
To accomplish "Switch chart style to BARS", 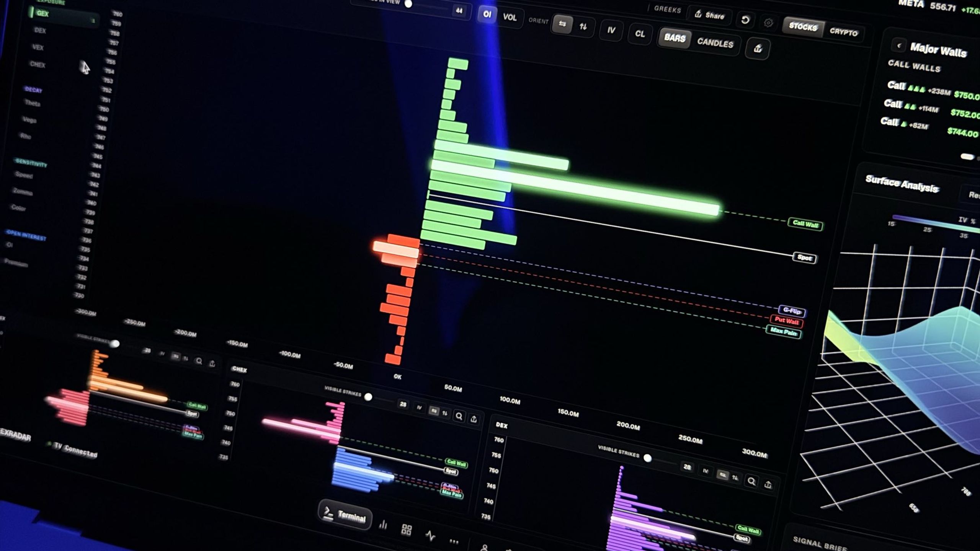I will (675, 38).
